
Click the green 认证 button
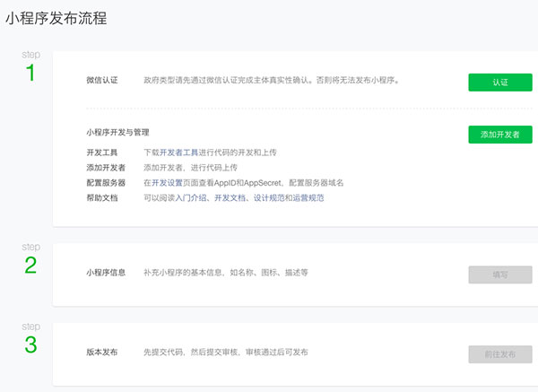coord(499,82)
